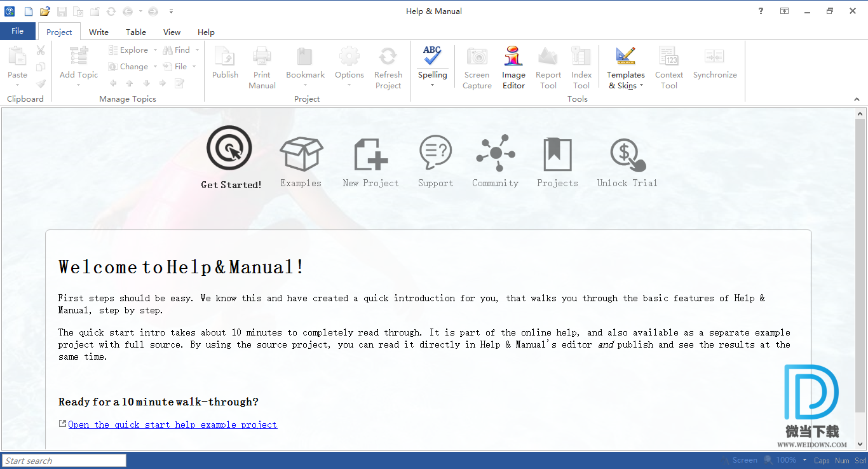
Task: Switch to the Table tab
Action: click(135, 32)
